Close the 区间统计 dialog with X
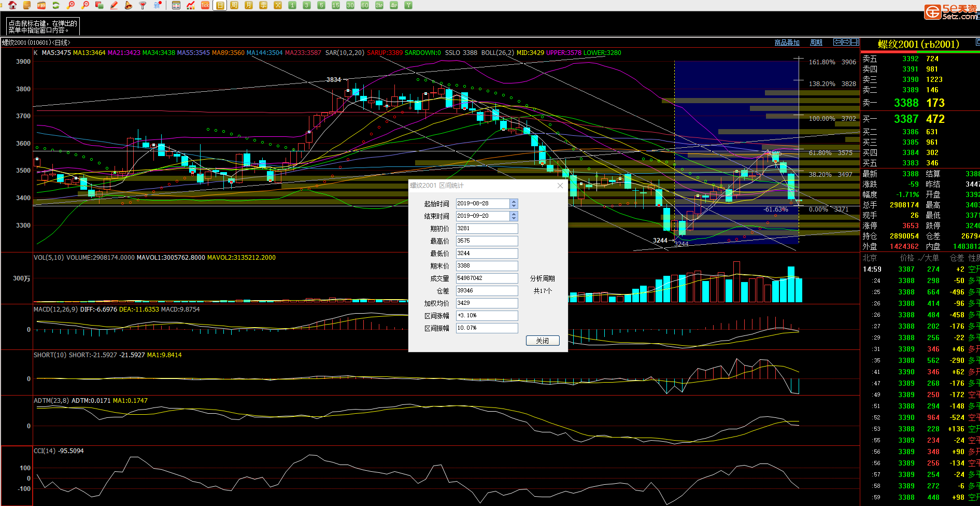Image resolution: width=980 pixels, height=506 pixels. (x=560, y=186)
